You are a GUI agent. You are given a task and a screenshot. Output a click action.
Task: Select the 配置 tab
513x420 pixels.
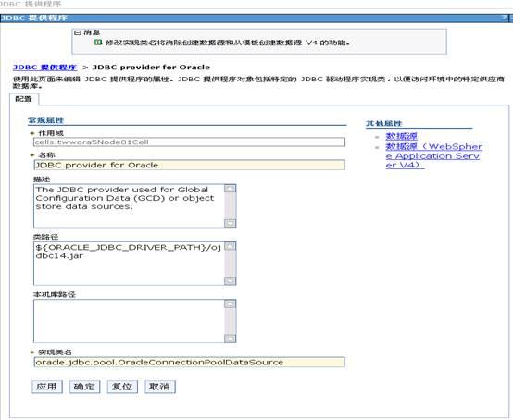[x=23, y=99]
